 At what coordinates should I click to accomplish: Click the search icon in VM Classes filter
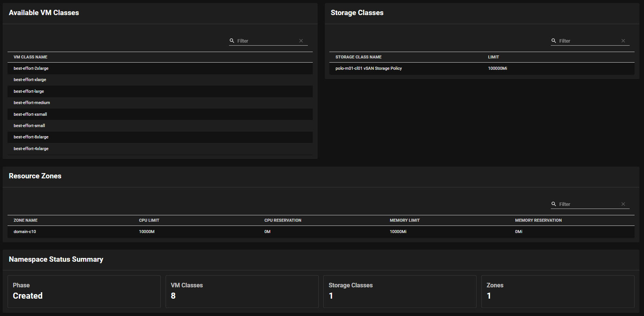(232, 41)
